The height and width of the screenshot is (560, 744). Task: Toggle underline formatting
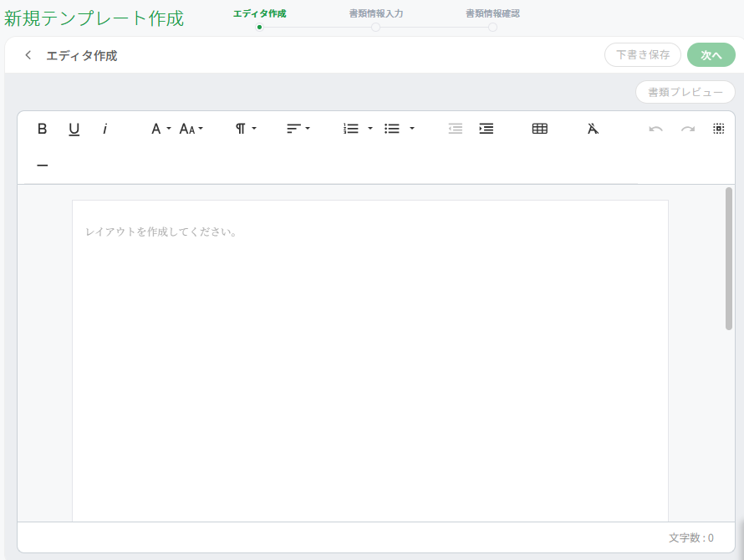[74, 129]
